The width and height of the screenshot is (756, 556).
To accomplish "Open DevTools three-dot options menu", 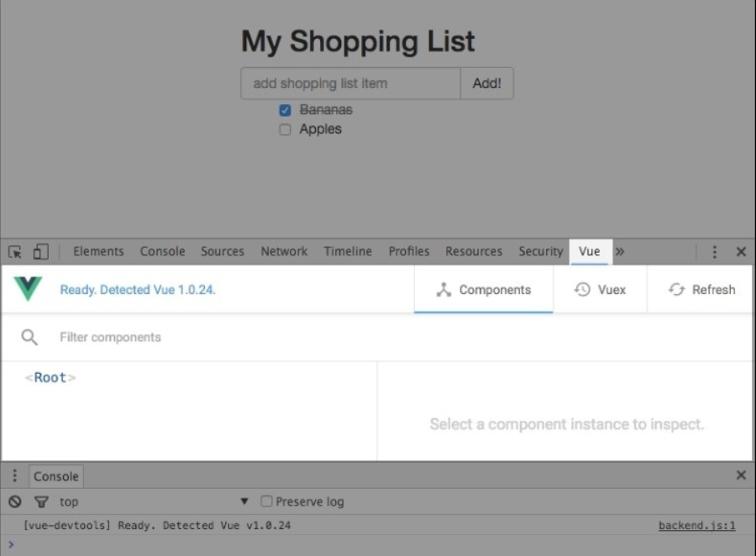I will coord(714,252).
